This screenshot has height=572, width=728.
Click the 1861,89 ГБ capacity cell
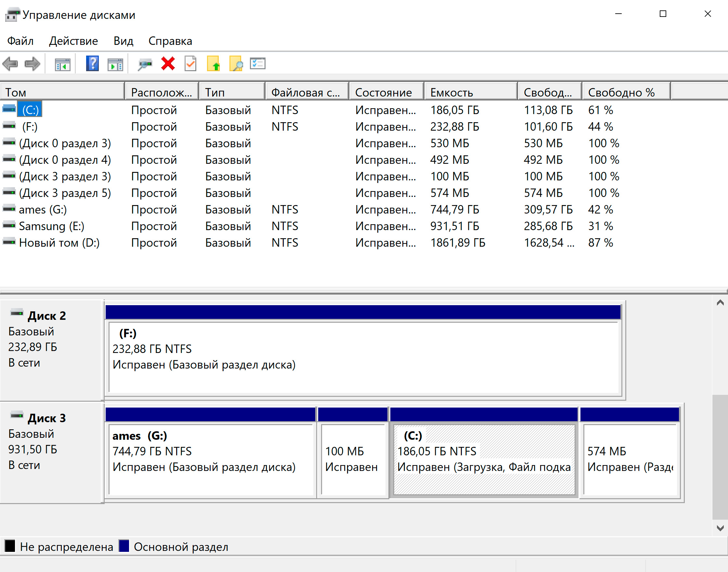pyautogui.click(x=458, y=243)
